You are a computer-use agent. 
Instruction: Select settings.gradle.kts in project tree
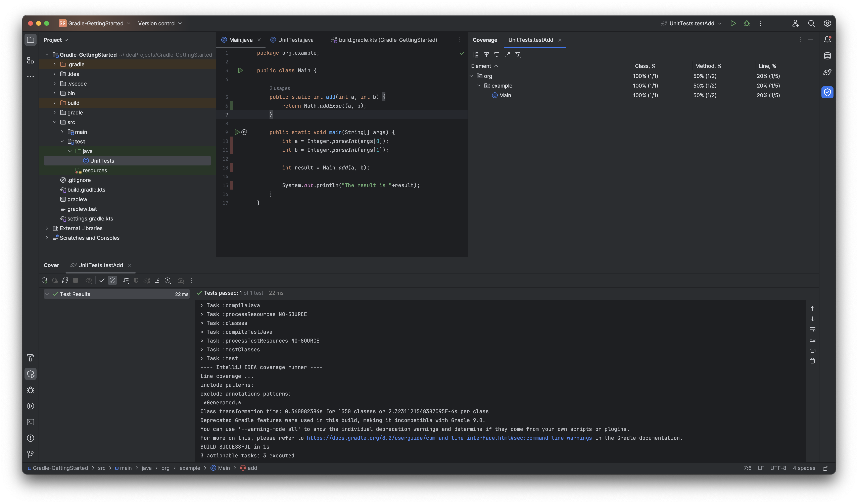(x=90, y=218)
